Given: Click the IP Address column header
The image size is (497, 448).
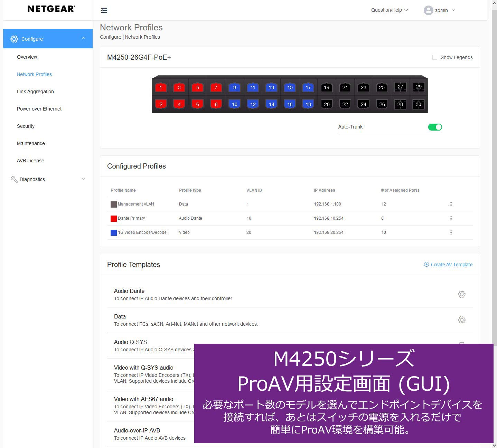Looking at the screenshot, I should (x=325, y=190).
